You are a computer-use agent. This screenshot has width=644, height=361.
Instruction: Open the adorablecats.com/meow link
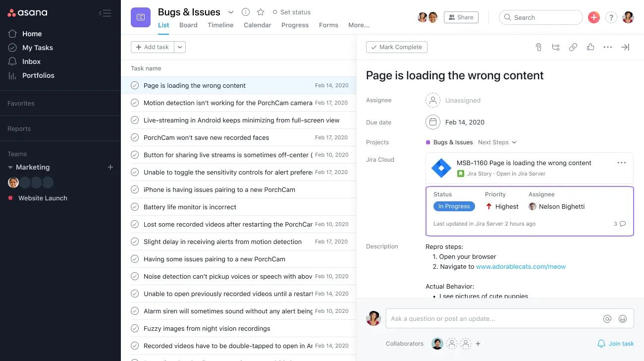(x=521, y=266)
